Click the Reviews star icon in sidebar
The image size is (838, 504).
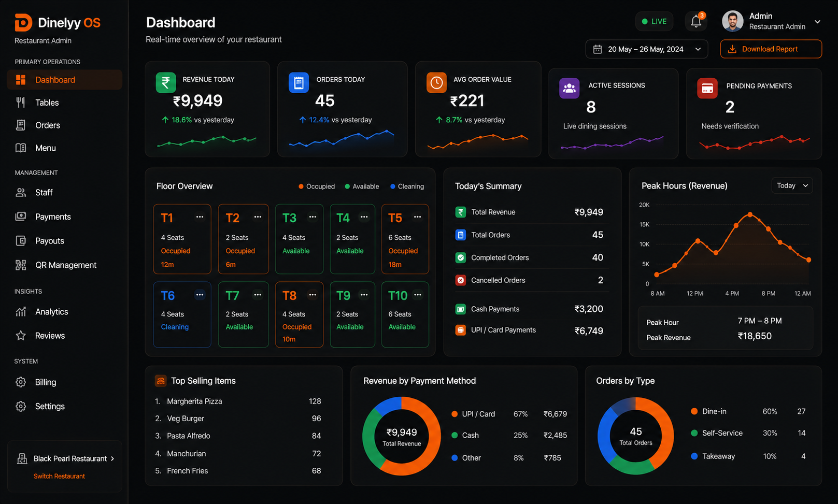[21, 336]
